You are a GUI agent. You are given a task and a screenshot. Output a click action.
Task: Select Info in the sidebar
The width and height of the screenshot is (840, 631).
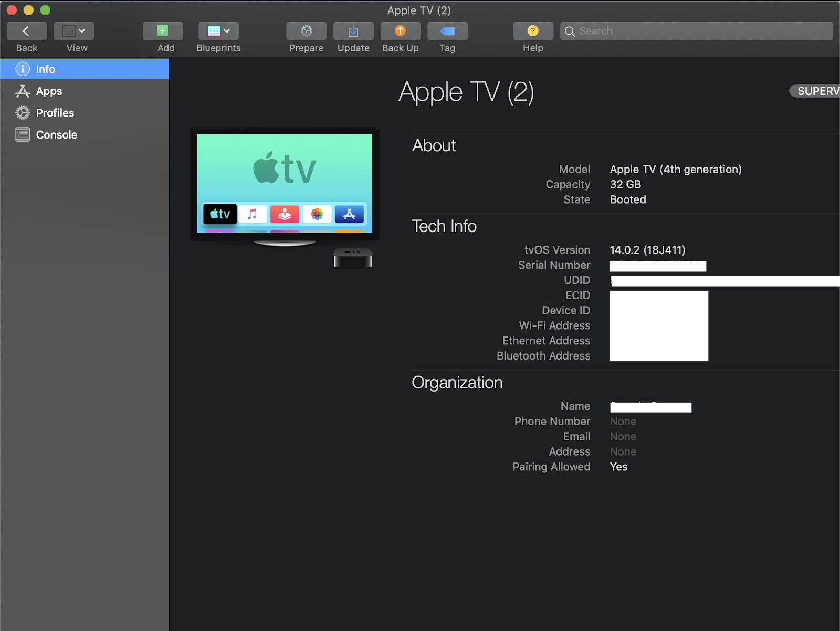85,69
